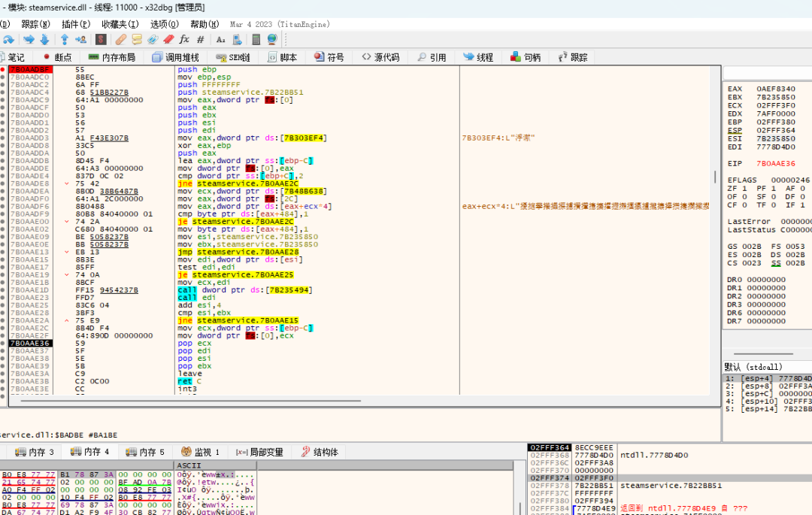
Task: Toggle the red breakpoint dot at 7B0AADBF
Action: [x=2, y=69]
